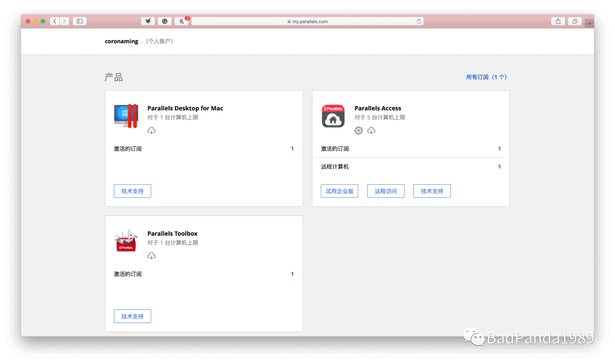Click the Parallels Desktop for Mac icon

tap(126, 116)
